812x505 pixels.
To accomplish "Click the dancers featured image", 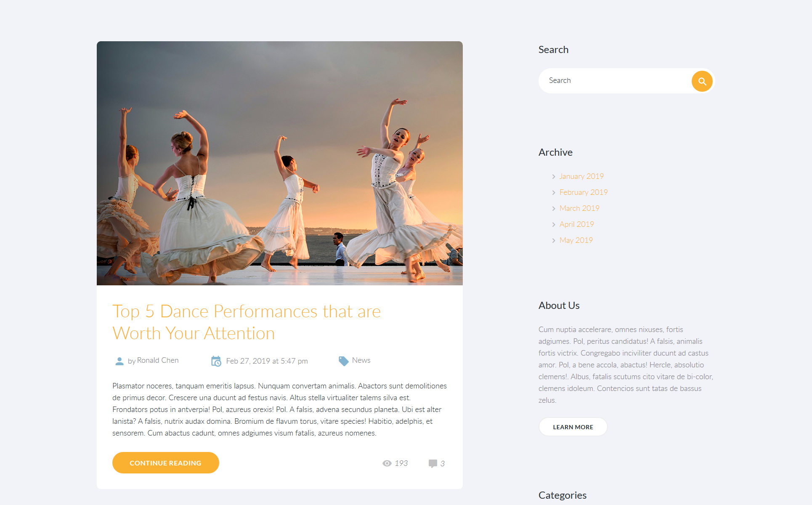I will click(280, 163).
